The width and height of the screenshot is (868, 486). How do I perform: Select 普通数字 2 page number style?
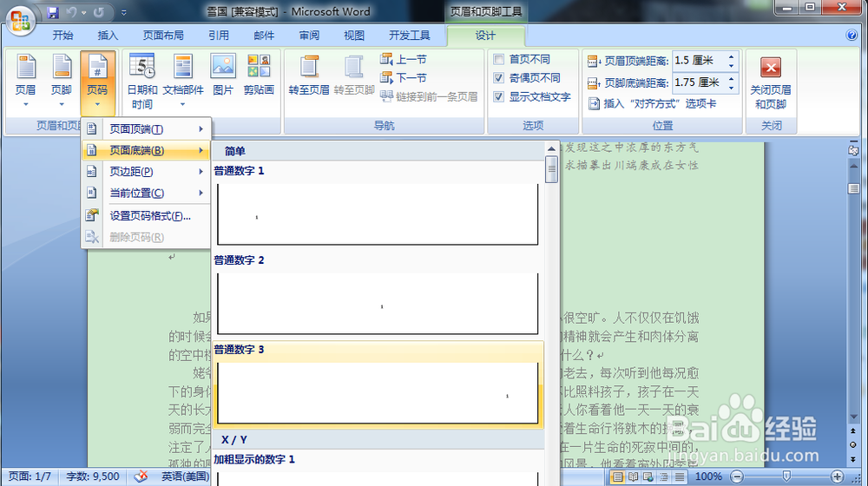pyautogui.click(x=378, y=294)
